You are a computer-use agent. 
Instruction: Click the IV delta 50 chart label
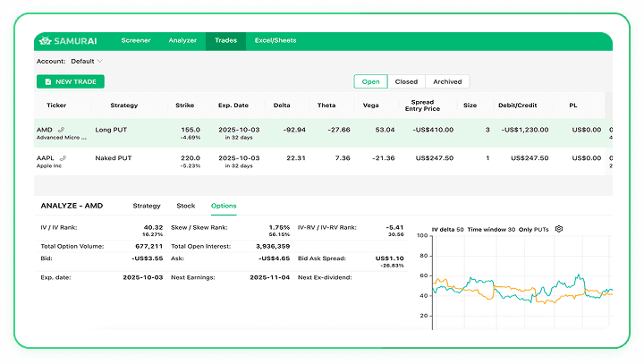[x=448, y=230]
